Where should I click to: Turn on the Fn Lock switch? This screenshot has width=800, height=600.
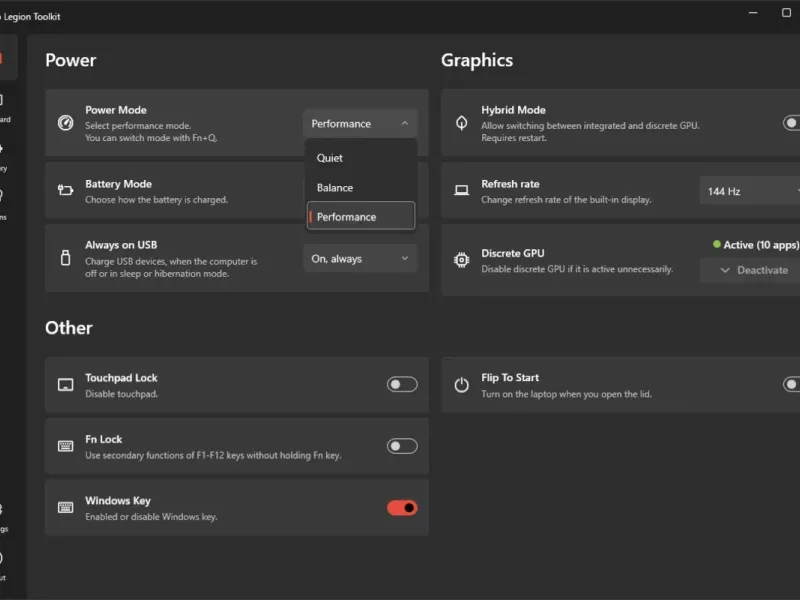(x=402, y=446)
